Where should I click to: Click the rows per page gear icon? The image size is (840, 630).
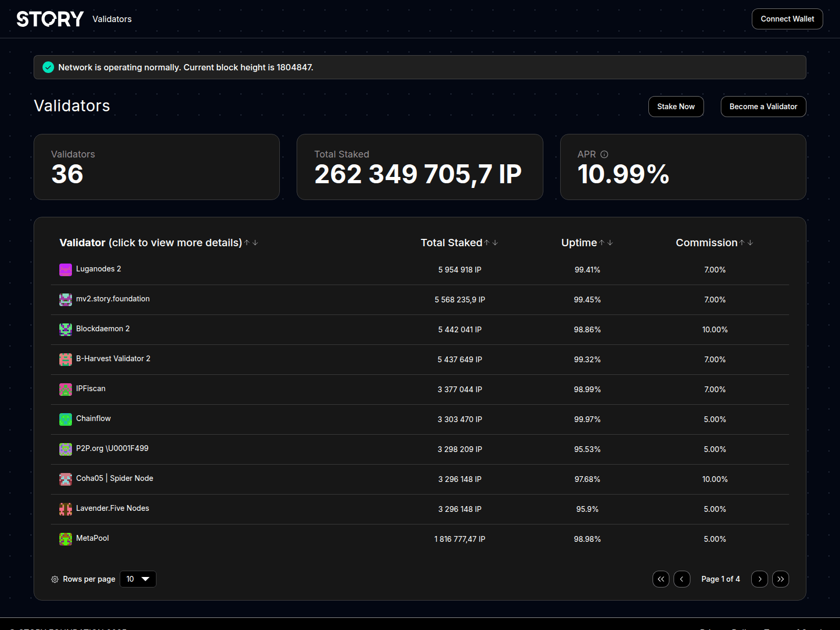coord(55,579)
